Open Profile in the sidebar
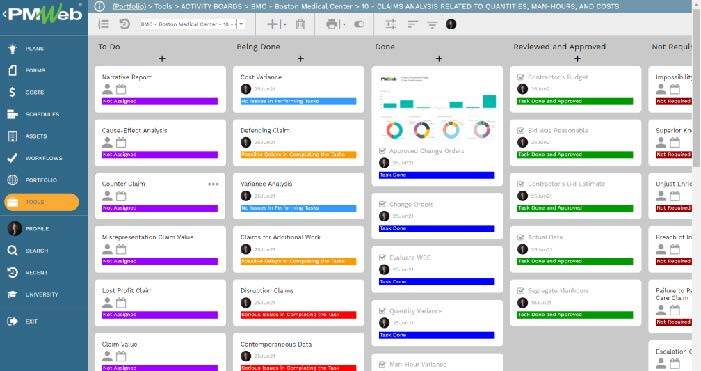Screen dimensions: 701x371 [29, 228]
